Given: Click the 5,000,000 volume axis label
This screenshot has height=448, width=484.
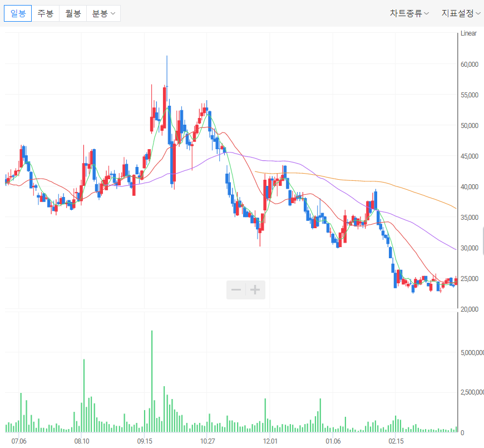Looking at the screenshot, I should pos(472,353).
